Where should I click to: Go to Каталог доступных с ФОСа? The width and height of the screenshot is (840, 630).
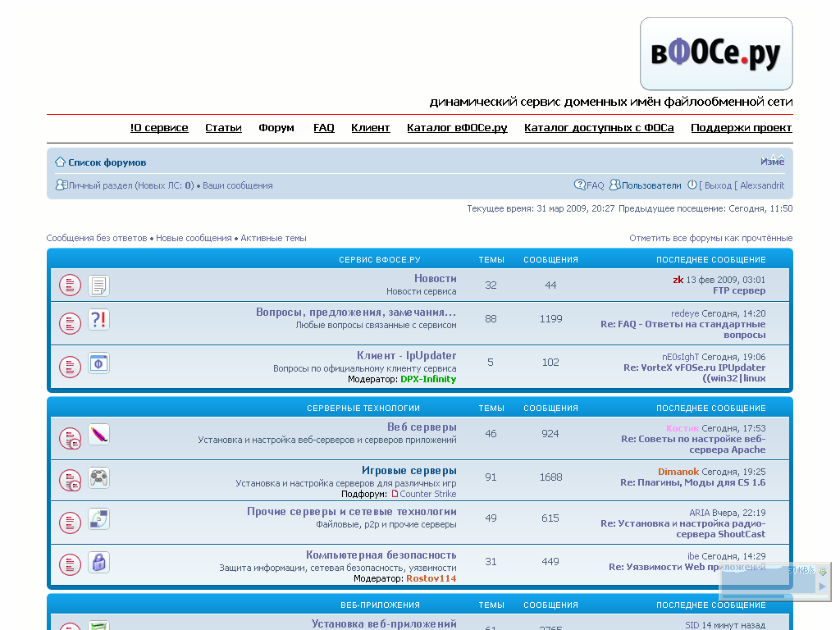click(x=599, y=128)
